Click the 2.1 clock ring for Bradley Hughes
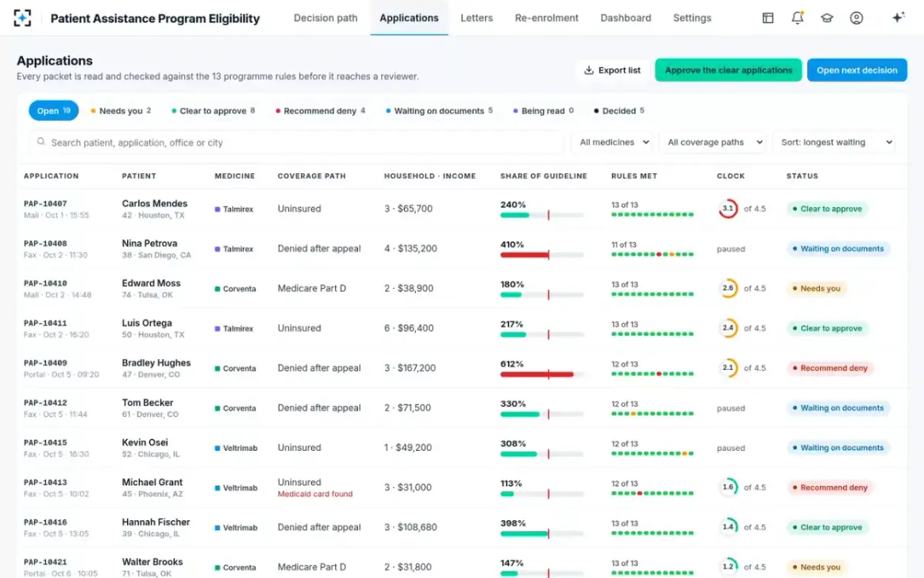Viewport: 924px width, 578px height. pos(728,368)
